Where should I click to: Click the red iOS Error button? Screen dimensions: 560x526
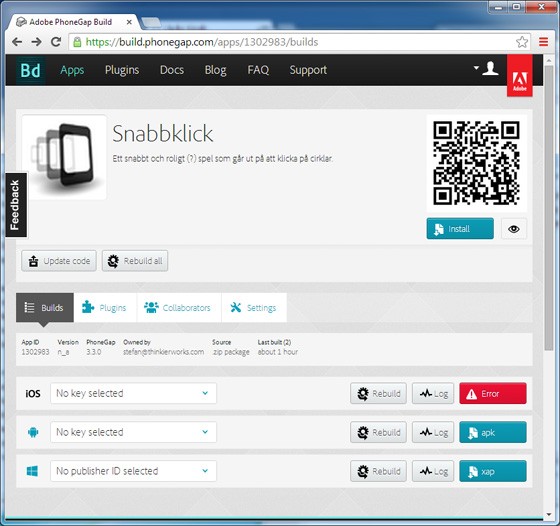pyautogui.click(x=493, y=394)
